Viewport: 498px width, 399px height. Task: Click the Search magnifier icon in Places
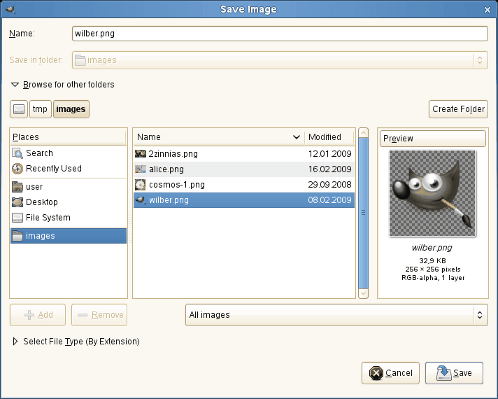(17, 153)
